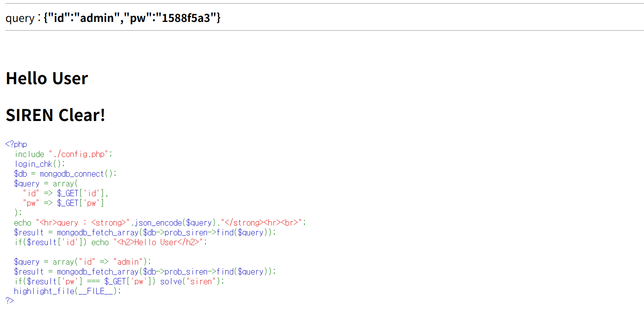This screenshot has height=334, width=644.
Task: Click the "SIREN Clear!" heading
Action: 55,115
